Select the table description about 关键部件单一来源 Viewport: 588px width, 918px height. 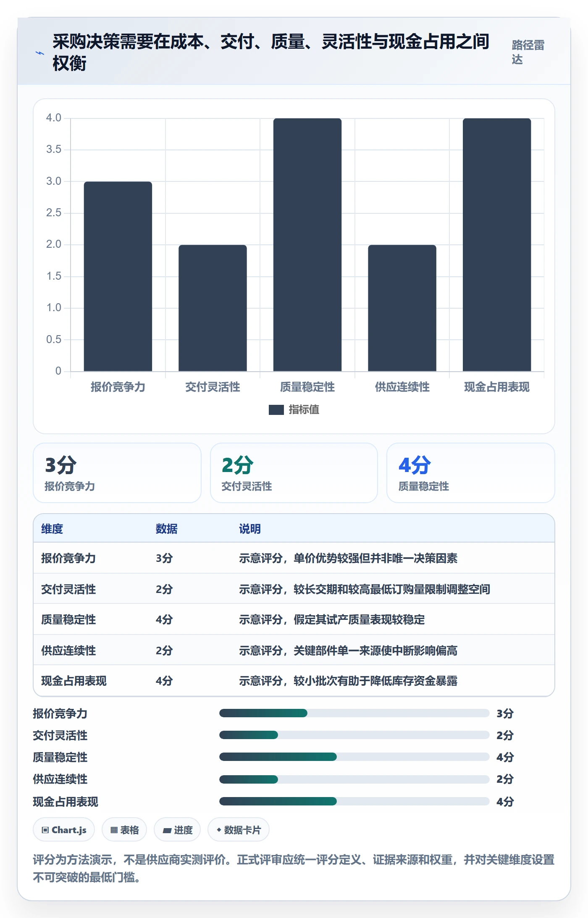click(348, 650)
